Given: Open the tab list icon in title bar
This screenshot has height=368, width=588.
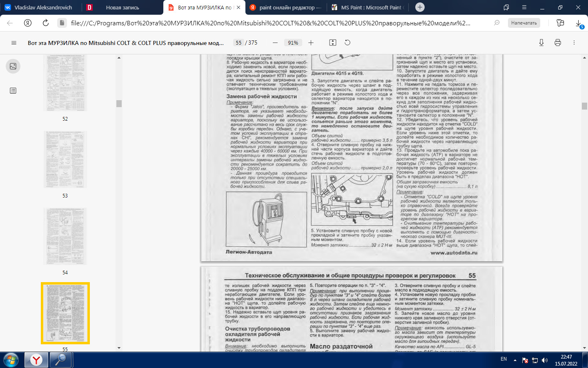Looking at the screenshot, I should (x=506, y=7).
